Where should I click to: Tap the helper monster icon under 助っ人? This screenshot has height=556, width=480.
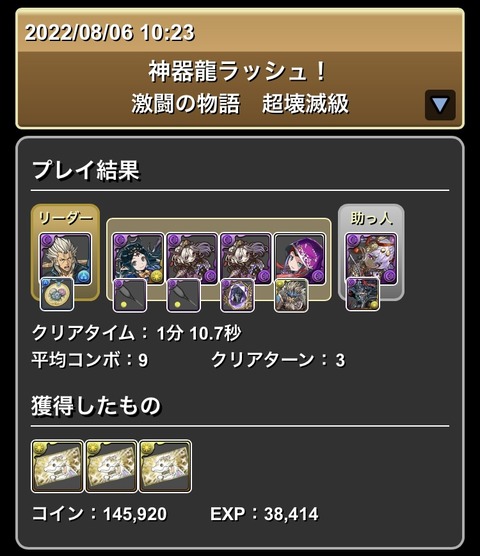[372, 259]
